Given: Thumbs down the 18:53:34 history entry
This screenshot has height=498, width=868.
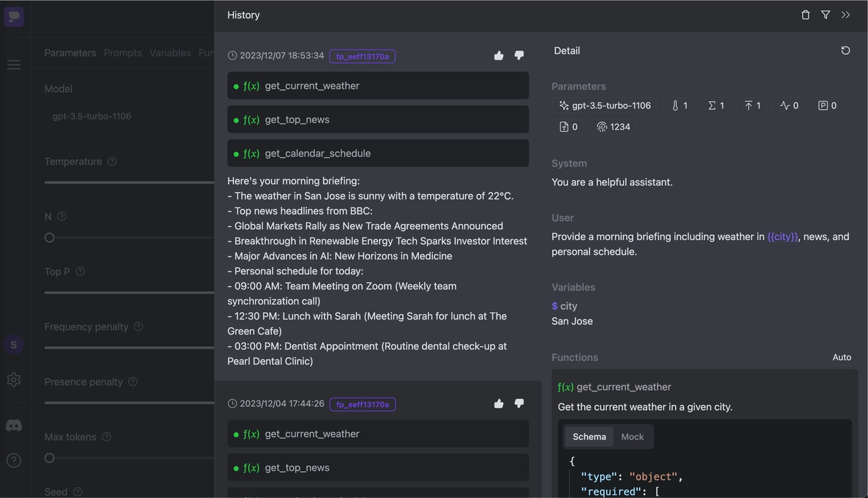Looking at the screenshot, I should (519, 56).
